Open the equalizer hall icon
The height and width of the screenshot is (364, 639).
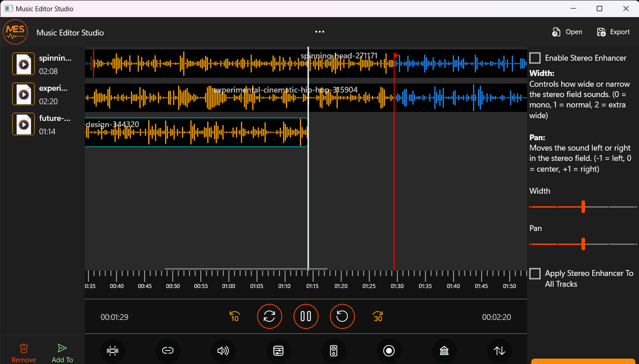point(444,351)
